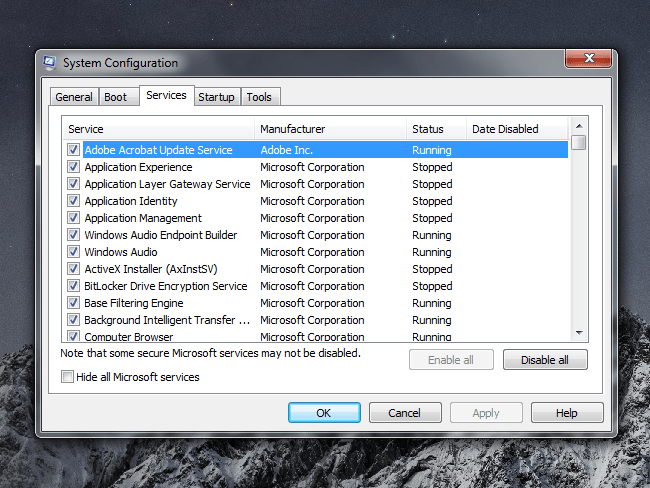The width and height of the screenshot is (650, 488).
Task: Open Help for System Configuration
Action: pos(567,413)
